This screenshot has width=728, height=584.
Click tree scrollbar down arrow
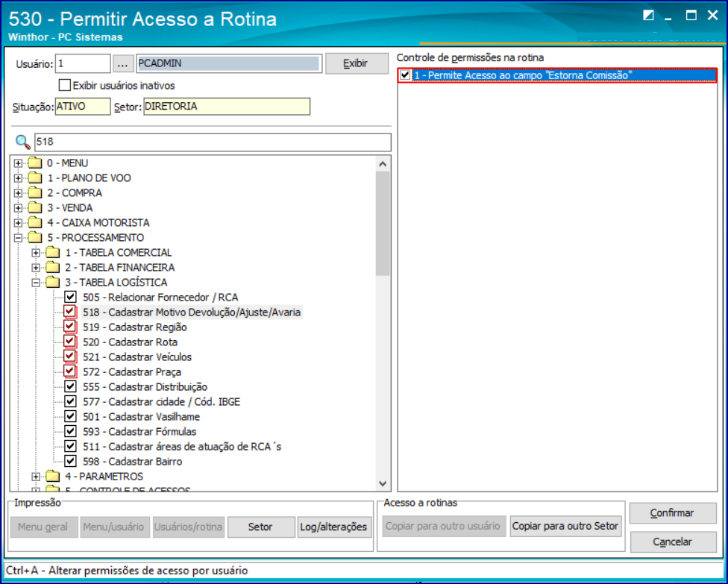(383, 484)
